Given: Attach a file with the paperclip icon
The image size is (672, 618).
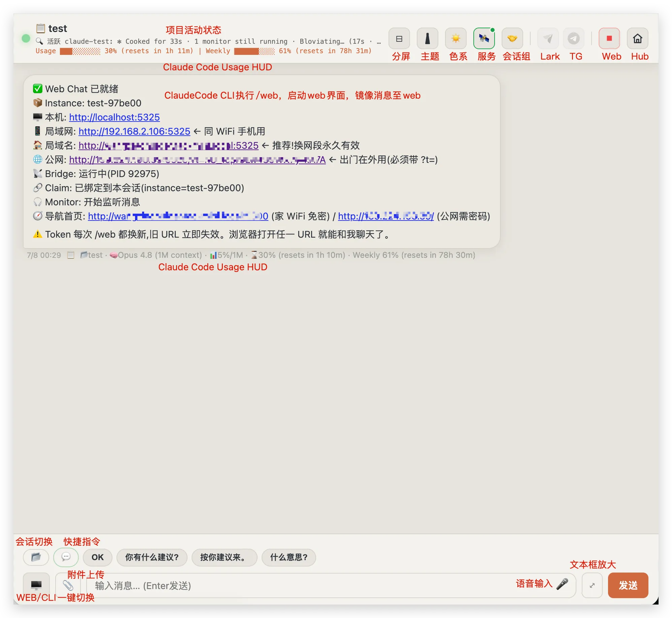Looking at the screenshot, I should (68, 585).
